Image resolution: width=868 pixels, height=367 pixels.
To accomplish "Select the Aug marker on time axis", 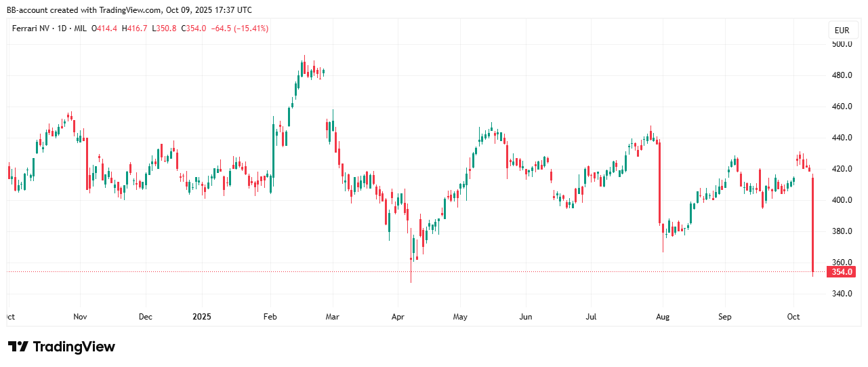I will [x=664, y=317].
